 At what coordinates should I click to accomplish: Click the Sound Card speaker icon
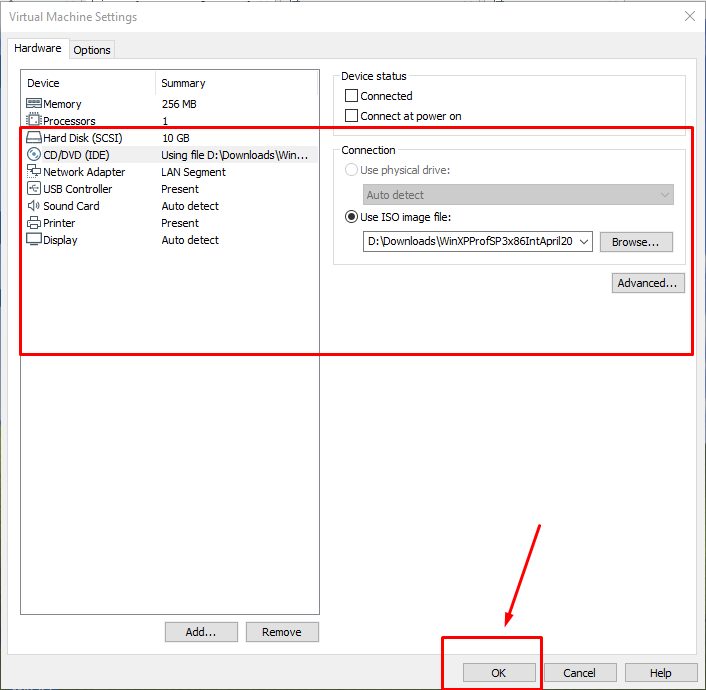(34, 206)
